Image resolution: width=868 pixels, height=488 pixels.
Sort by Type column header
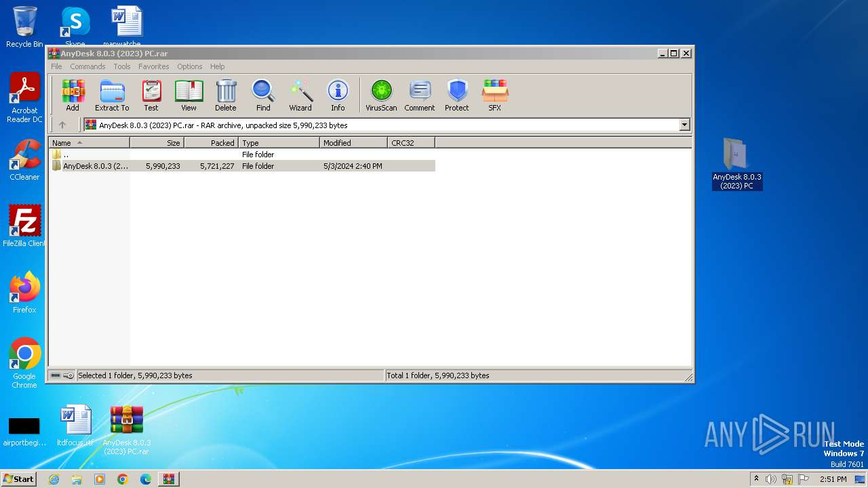(279, 142)
